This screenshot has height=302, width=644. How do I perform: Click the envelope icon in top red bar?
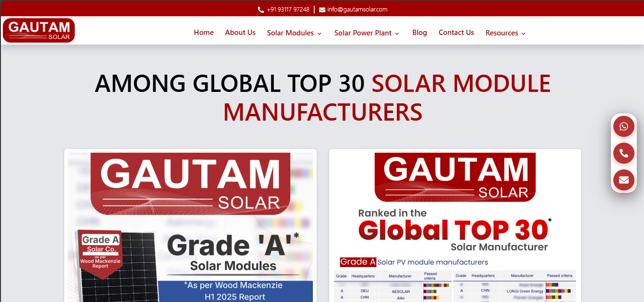(x=322, y=10)
